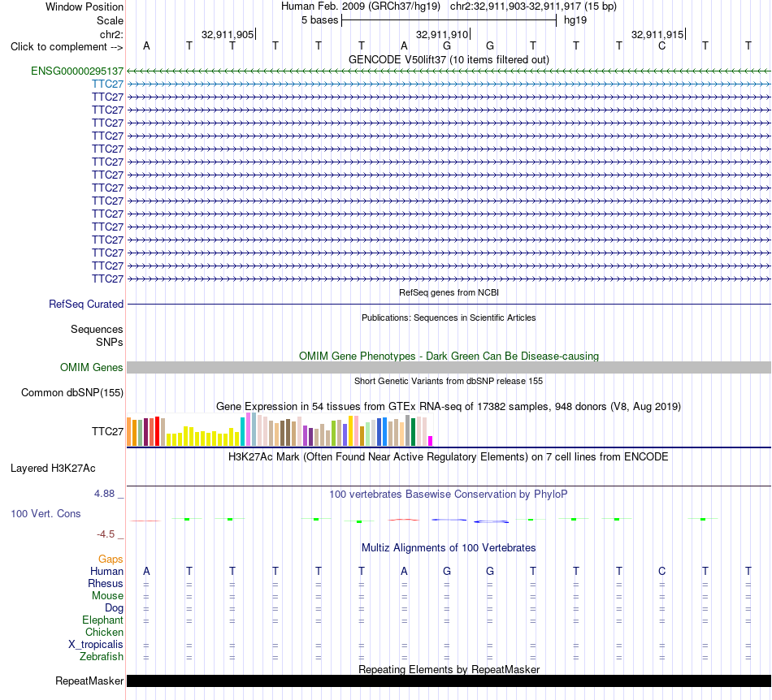
Task: Click the TTC27 label beside the expression bars
Action: point(107,431)
